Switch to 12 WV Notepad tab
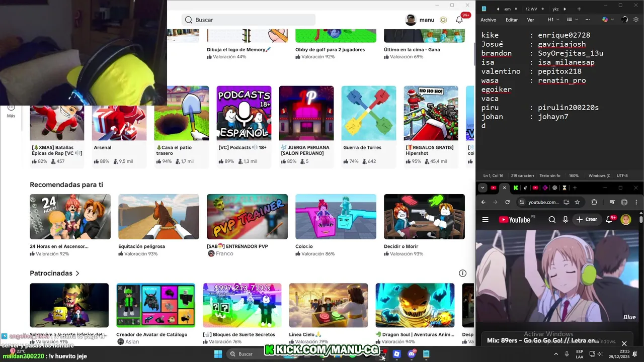The width and height of the screenshot is (644, 362). tap(531, 9)
